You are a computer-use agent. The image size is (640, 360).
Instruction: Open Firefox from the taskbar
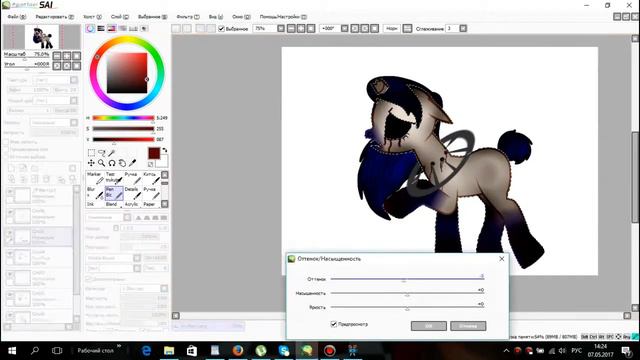238,351
